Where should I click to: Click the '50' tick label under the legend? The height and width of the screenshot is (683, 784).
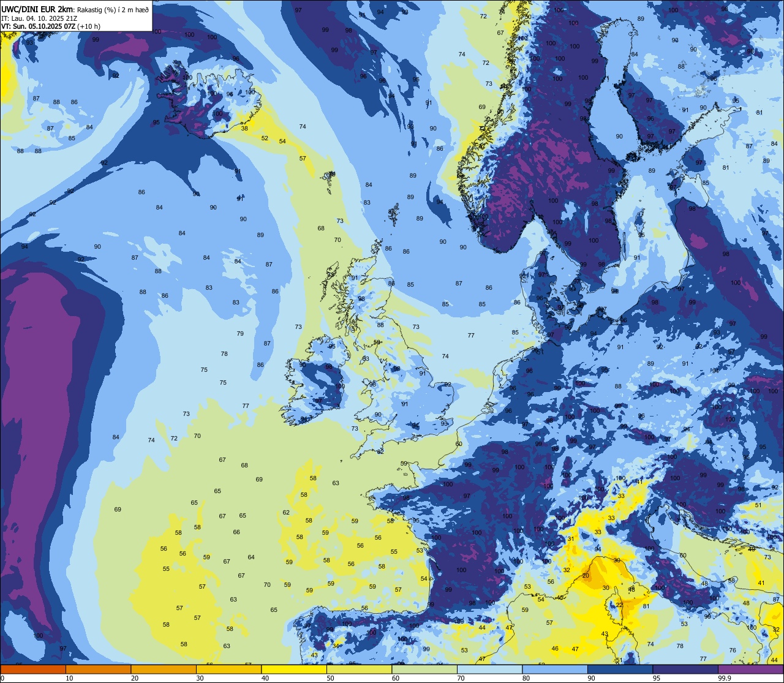click(x=330, y=678)
